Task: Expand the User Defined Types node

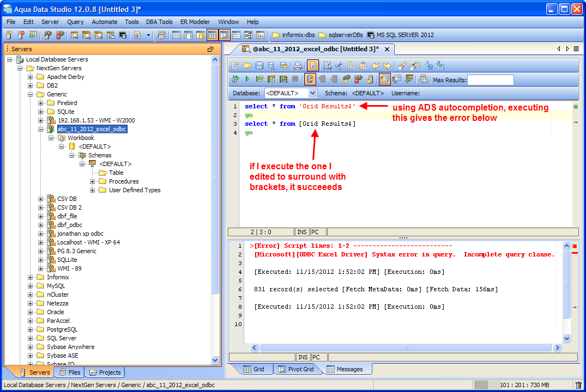Action: 92,190
